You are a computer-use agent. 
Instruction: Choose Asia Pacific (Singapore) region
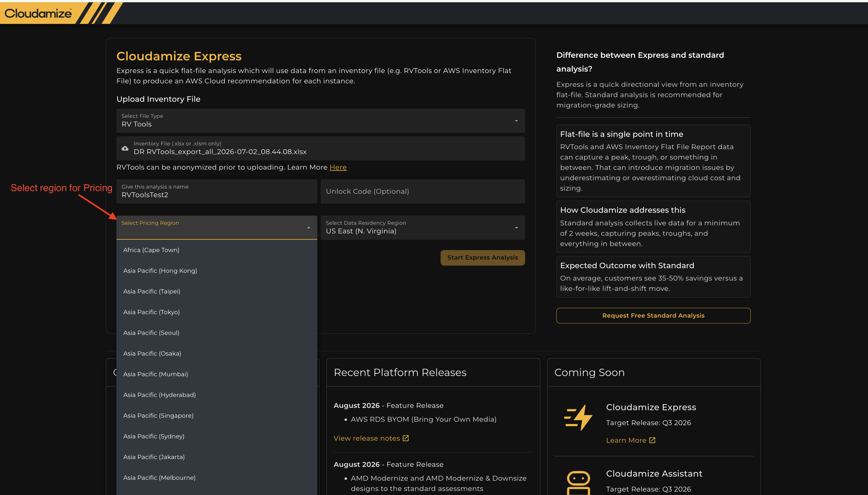(x=217, y=415)
